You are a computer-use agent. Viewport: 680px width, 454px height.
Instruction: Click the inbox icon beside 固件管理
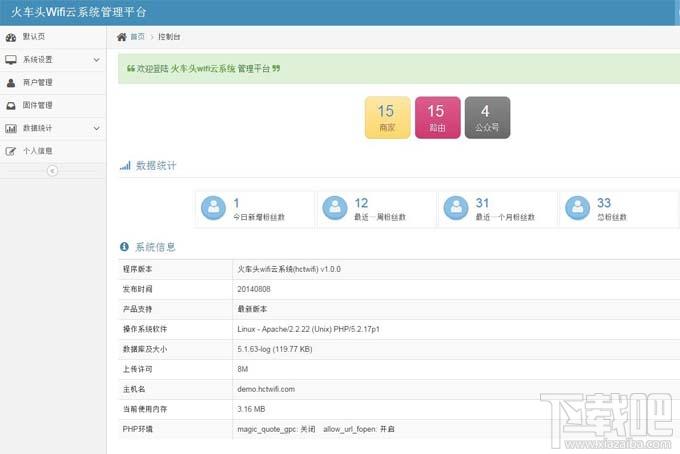click(11, 105)
